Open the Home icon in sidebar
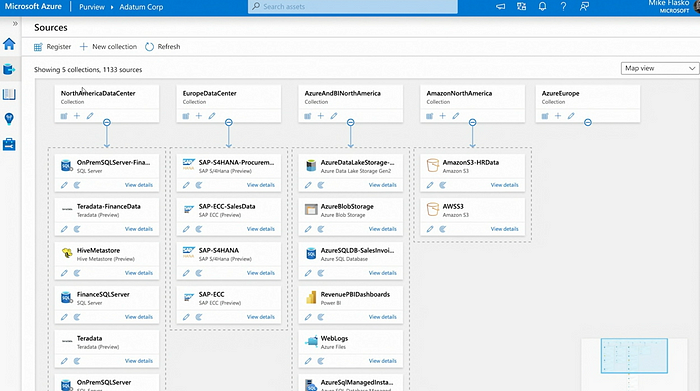Screen dimensions: 700x391 (9, 44)
